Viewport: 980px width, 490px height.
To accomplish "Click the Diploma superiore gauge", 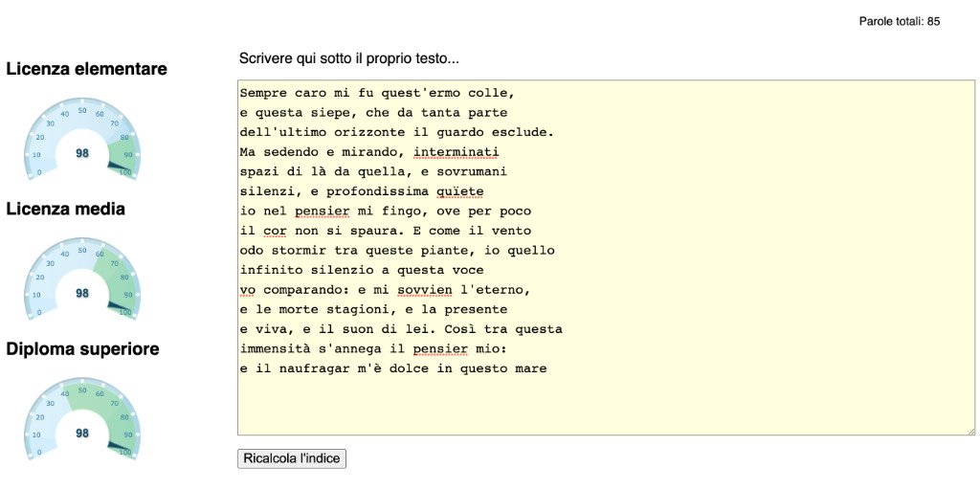I will click(x=82, y=419).
